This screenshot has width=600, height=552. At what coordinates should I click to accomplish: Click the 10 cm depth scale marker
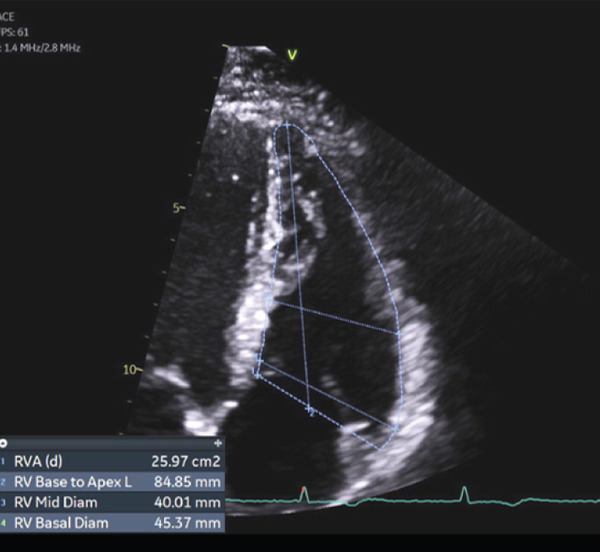click(132, 370)
